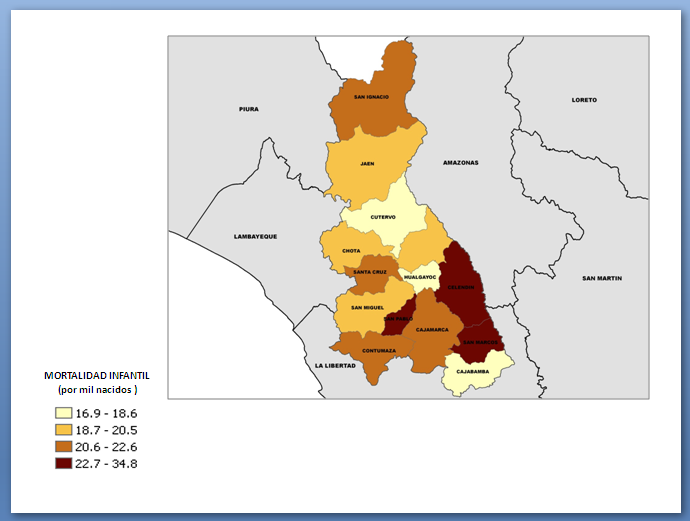Viewport: 690px width, 521px height.
Task: Select the Cajabamba province
Action: [x=473, y=371]
